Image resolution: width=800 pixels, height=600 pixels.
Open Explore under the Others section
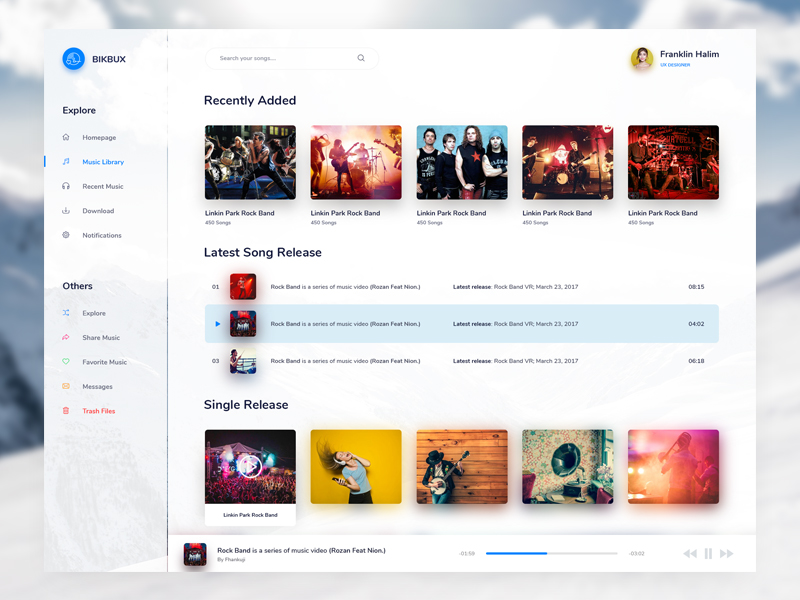click(94, 313)
